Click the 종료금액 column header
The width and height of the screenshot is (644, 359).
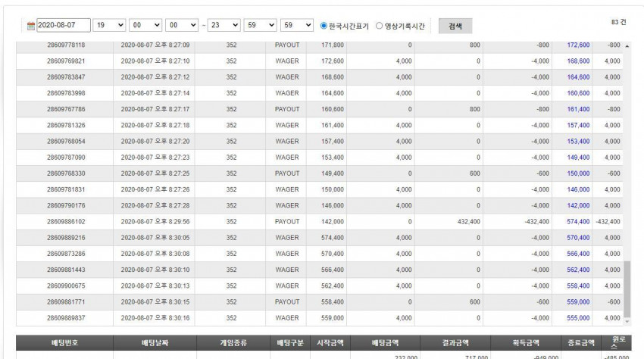581,342
